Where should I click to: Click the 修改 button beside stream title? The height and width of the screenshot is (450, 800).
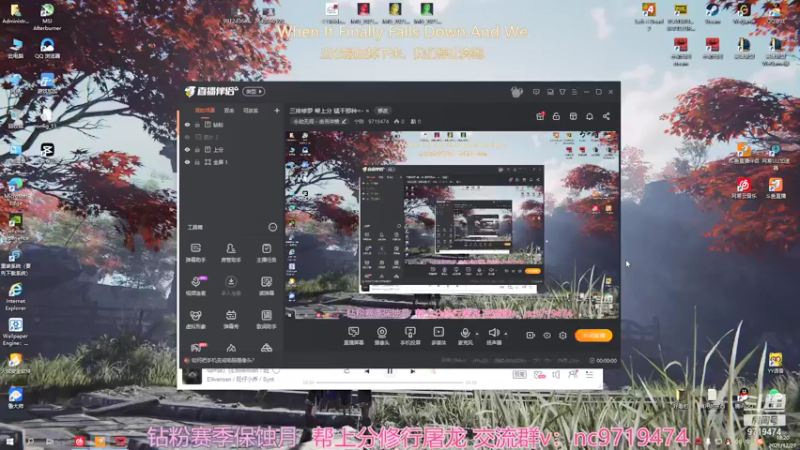point(383,111)
